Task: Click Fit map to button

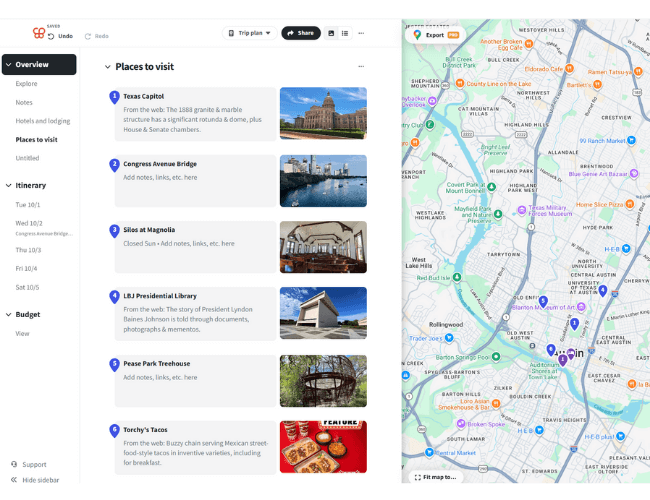Action: pos(434,477)
